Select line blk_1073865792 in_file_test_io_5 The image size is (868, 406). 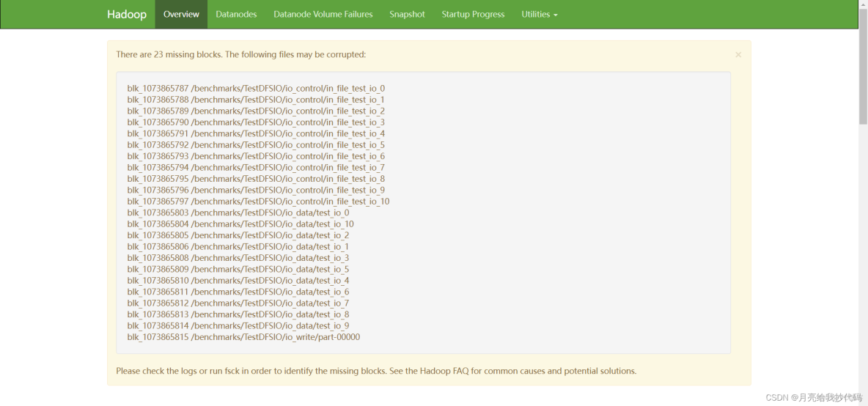point(256,145)
